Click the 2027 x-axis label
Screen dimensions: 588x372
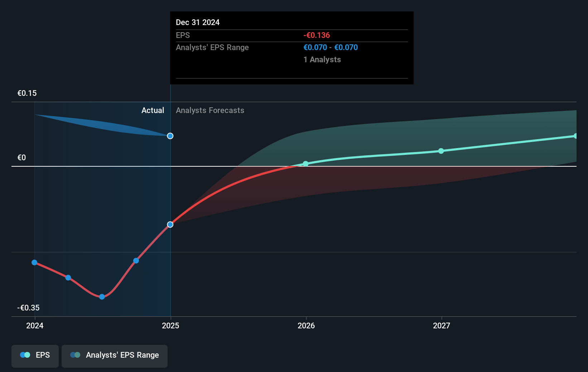click(x=442, y=325)
